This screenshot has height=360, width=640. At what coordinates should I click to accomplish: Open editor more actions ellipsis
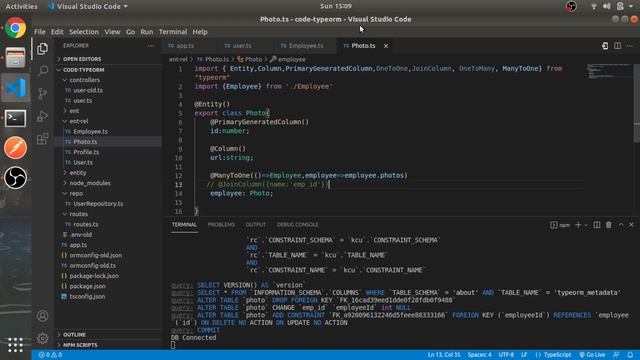pos(630,46)
